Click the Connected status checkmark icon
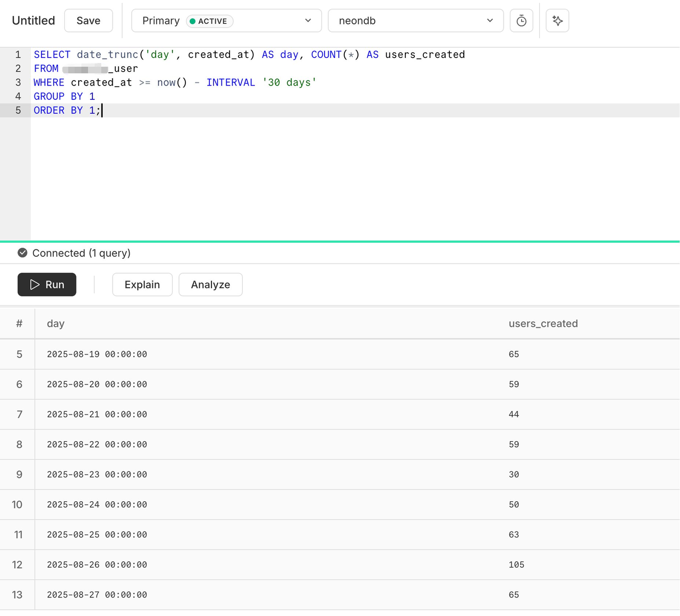Image resolution: width=680 pixels, height=616 pixels. click(x=22, y=253)
